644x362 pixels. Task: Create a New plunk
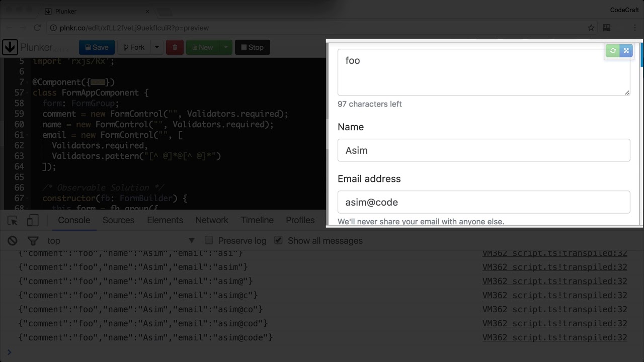pyautogui.click(x=203, y=47)
